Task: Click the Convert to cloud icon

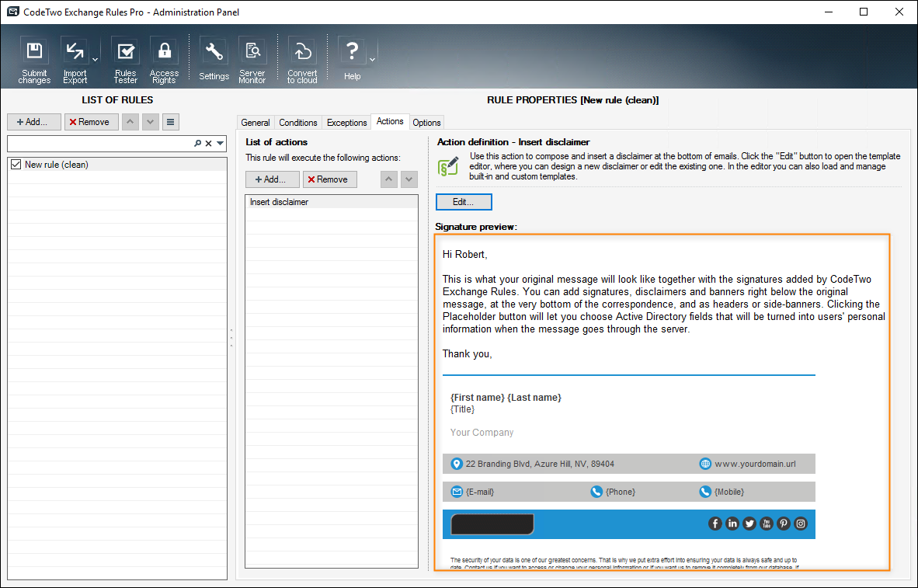Action: click(x=302, y=61)
